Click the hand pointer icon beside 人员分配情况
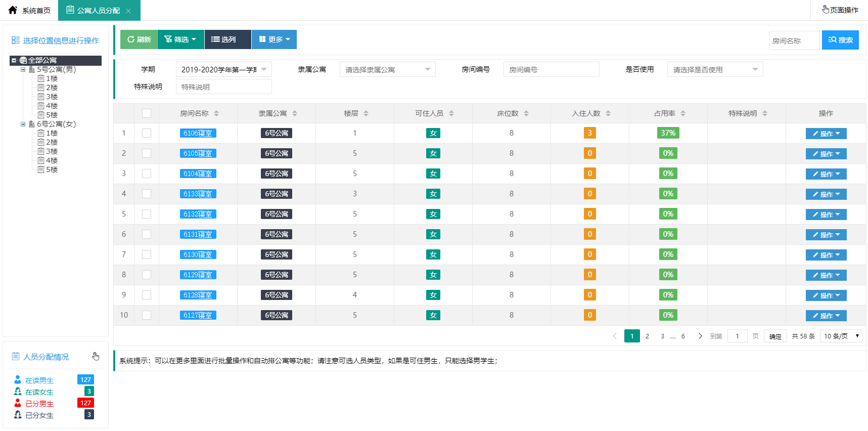This screenshot has width=868, height=431. click(96, 357)
